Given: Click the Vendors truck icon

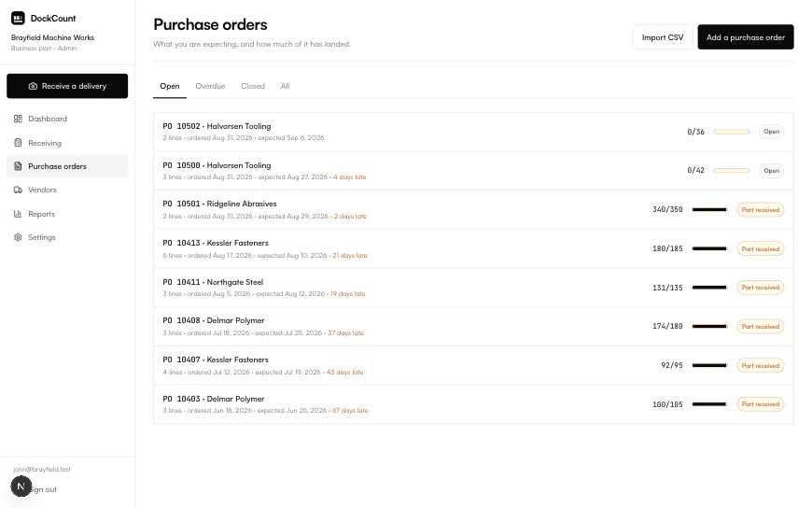Looking at the screenshot, I should pyautogui.click(x=18, y=190).
